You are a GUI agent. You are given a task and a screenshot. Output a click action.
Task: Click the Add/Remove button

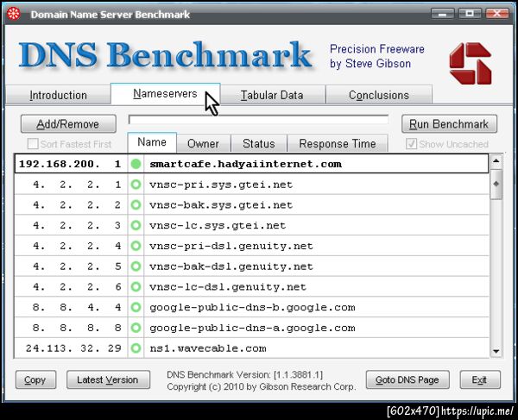[x=68, y=124]
